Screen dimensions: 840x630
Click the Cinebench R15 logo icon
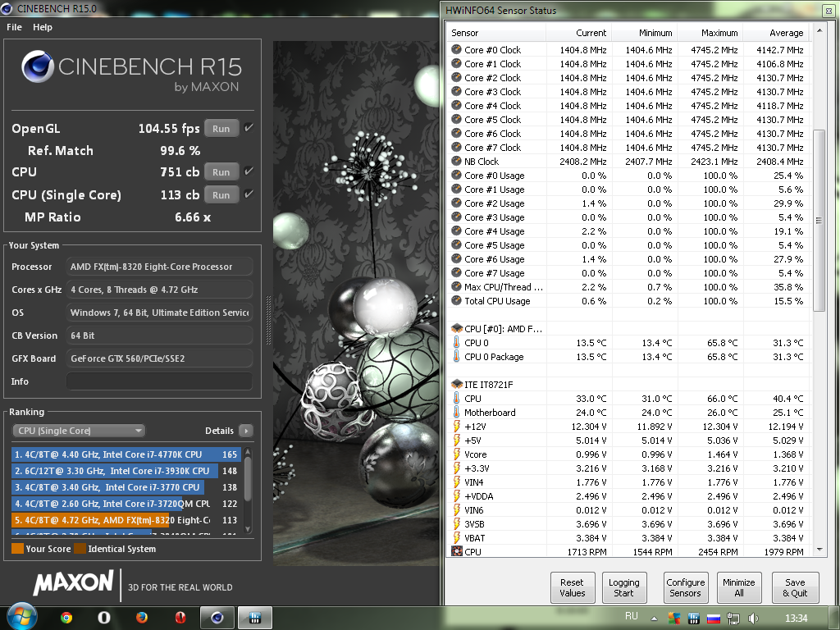pyautogui.click(x=38, y=67)
